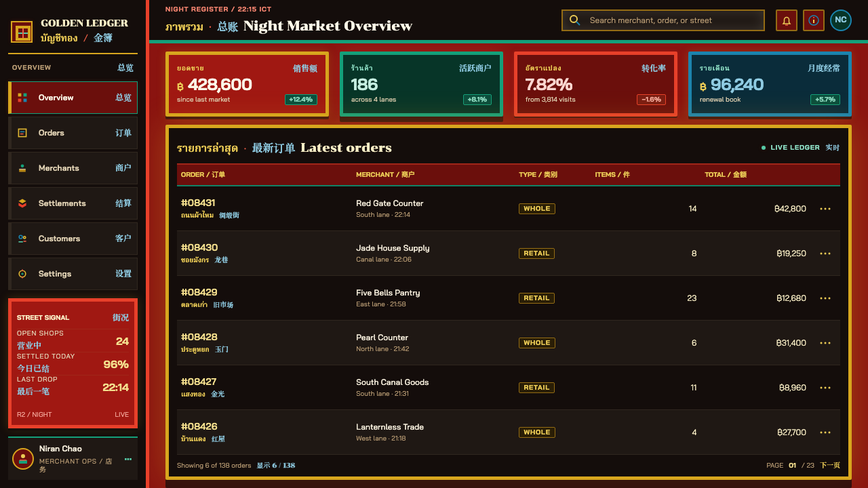868x488 pixels.
Task: Open the NC profile avatar
Action: 841,20
